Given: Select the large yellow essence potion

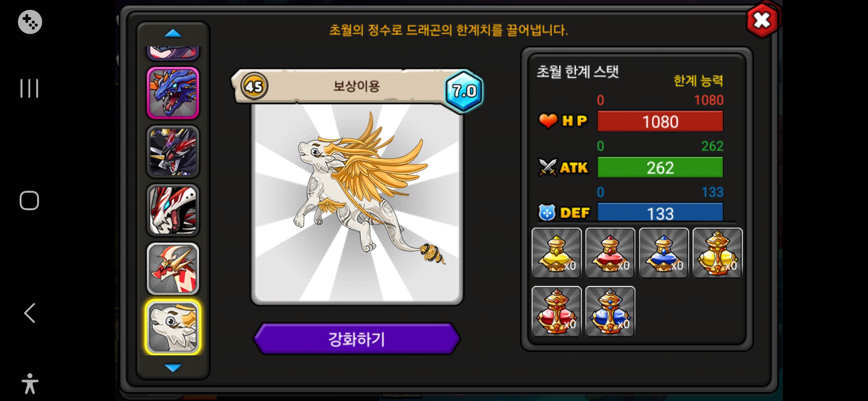Looking at the screenshot, I should (717, 253).
